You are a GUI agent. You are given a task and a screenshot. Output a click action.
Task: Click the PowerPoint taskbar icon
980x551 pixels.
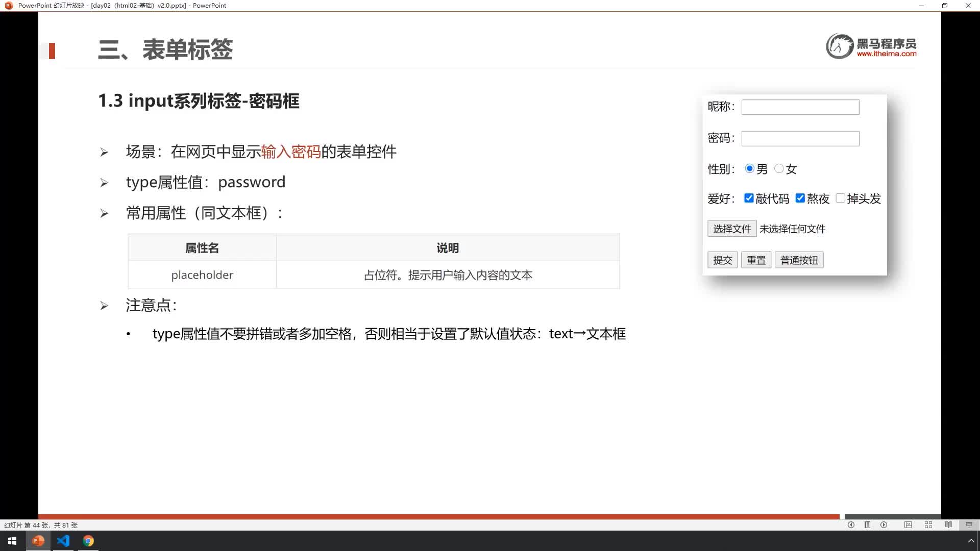(38, 541)
